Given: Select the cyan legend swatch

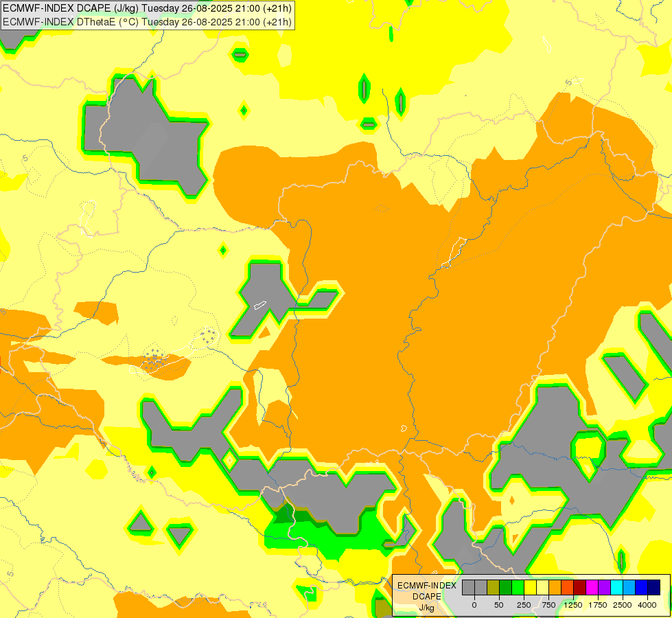Looking at the screenshot, I should [x=617, y=588].
